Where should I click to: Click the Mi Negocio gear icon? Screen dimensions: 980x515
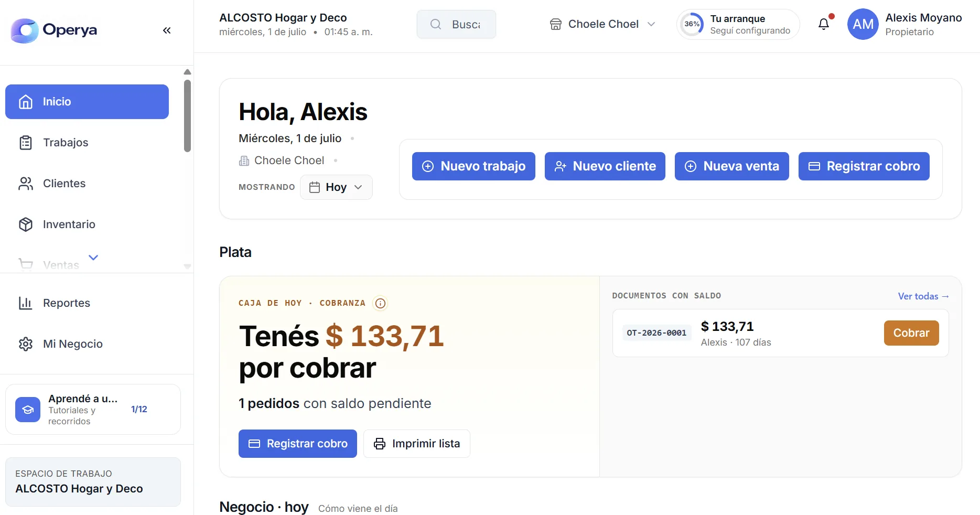tap(26, 344)
